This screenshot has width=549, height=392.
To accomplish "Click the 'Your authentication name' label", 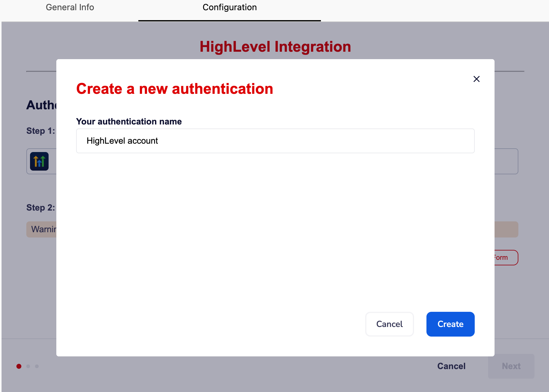I will [129, 121].
